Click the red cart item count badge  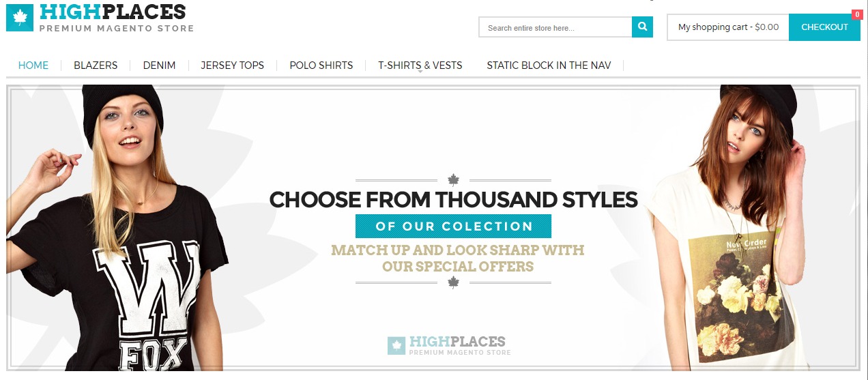tap(857, 14)
